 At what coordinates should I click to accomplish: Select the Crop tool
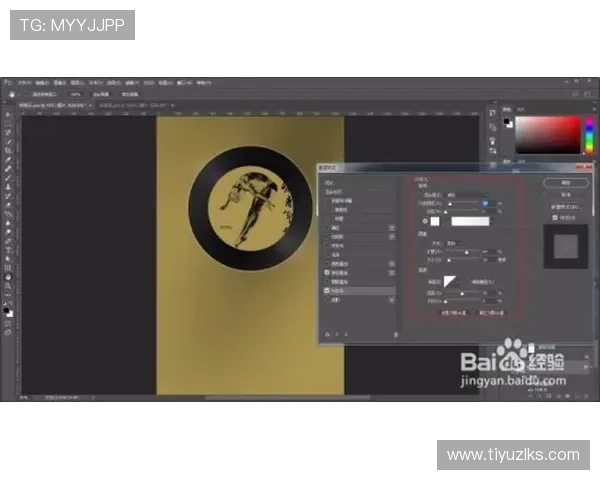click(x=8, y=151)
